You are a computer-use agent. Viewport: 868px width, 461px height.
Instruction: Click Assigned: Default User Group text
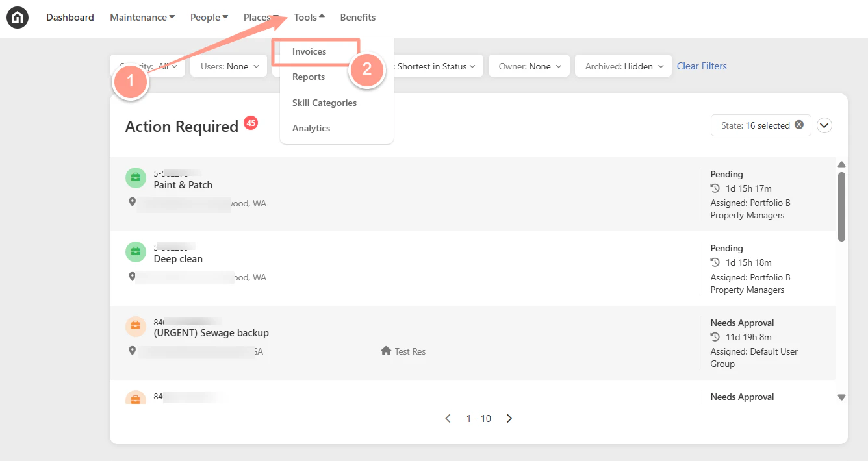(x=754, y=358)
